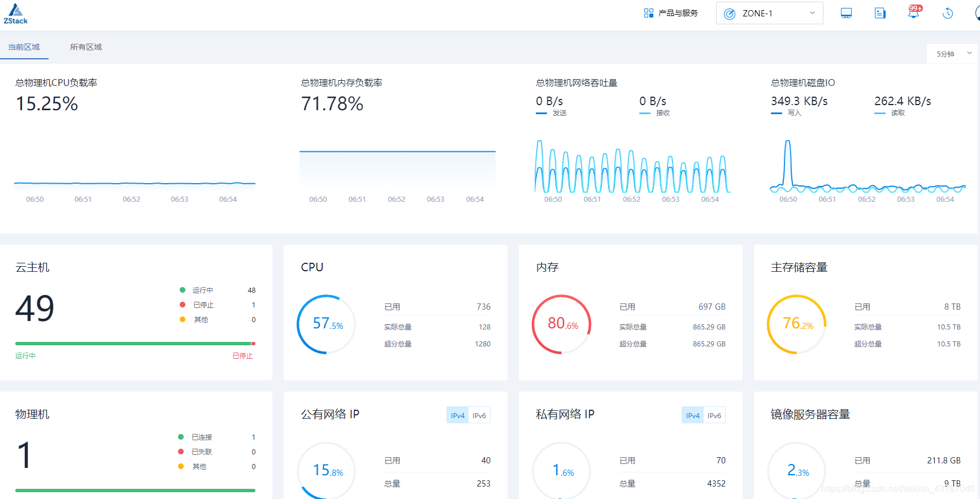
Task: Click the 私有网络 IP 总量 value 4352
Action: click(x=716, y=484)
